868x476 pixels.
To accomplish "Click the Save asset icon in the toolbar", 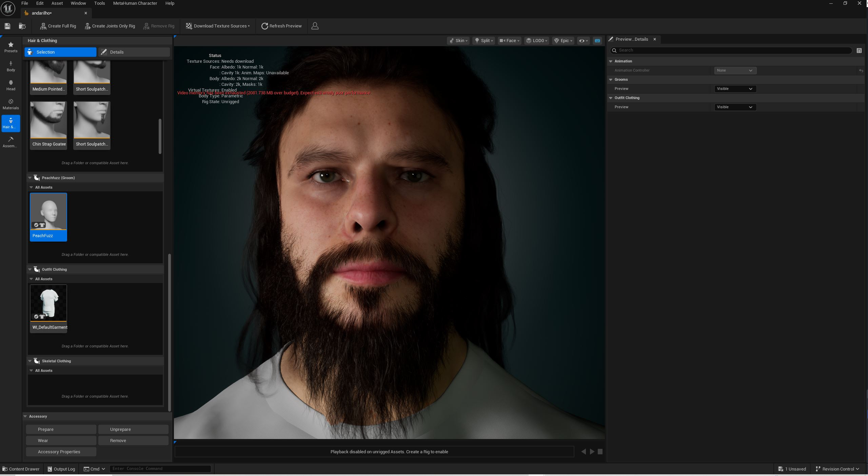I will 7,26.
